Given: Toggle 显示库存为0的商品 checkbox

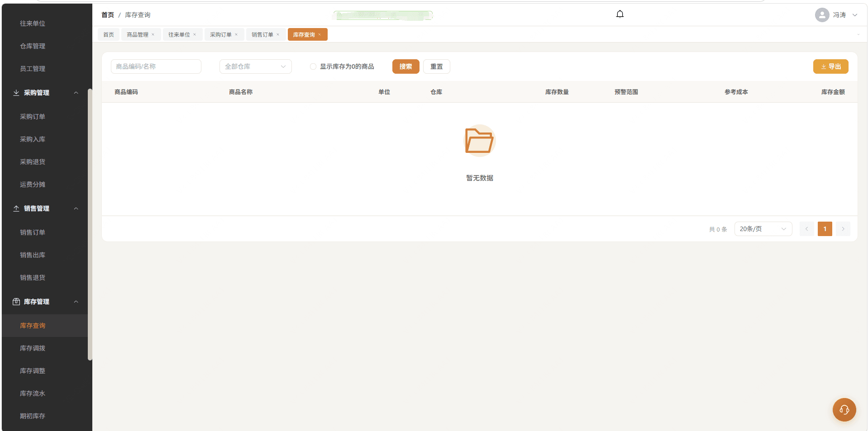Looking at the screenshot, I should 313,66.
